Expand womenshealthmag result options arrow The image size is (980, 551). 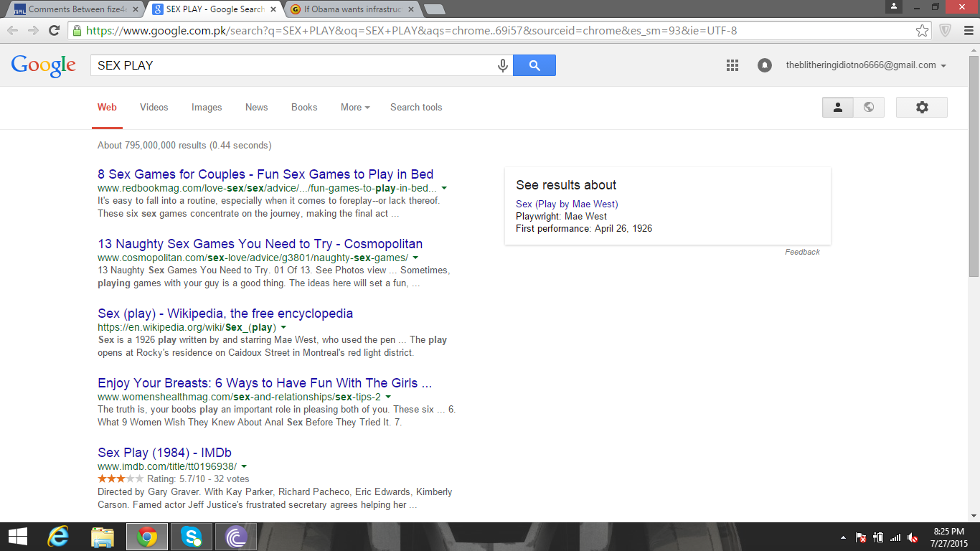coord(388,397)
